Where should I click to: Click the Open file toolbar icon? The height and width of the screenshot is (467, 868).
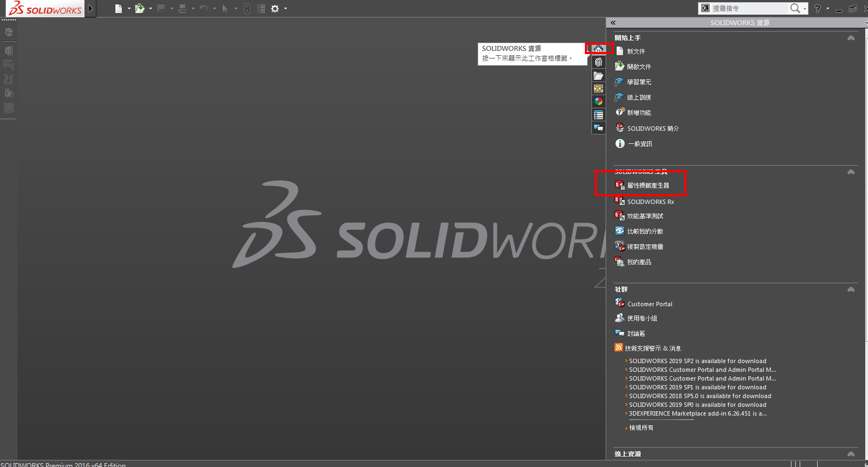[x=140, y=8]
